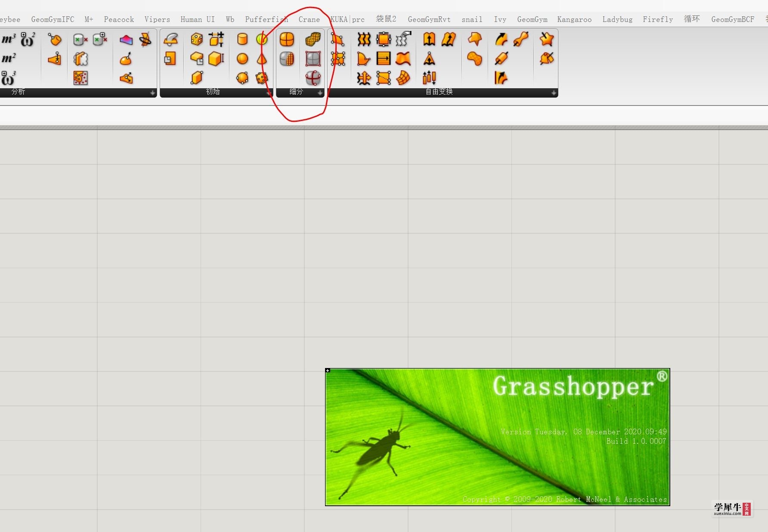Viewport: 768px width, 532px height.
Task: Choose the Point In Brep cylinder icon
Action: [x=81, y=40]
